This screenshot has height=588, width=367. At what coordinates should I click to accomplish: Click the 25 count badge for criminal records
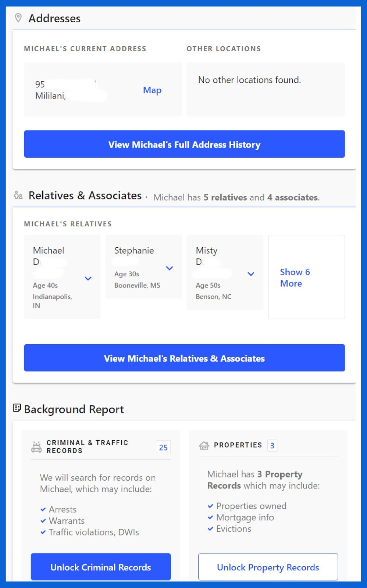163,447
